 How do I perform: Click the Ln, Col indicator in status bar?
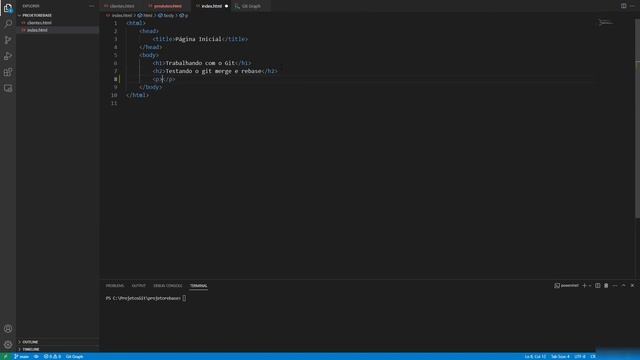point(535,356)
